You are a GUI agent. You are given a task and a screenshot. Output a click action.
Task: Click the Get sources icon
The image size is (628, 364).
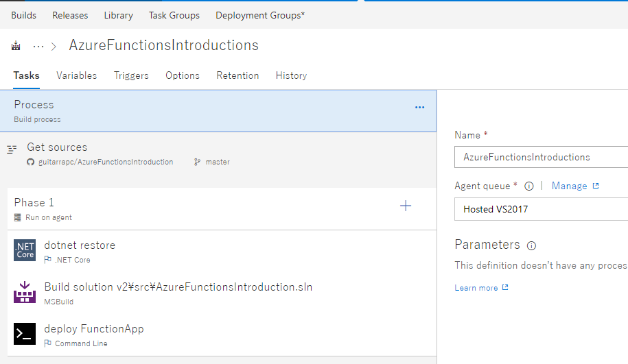(x=12, y=148)
